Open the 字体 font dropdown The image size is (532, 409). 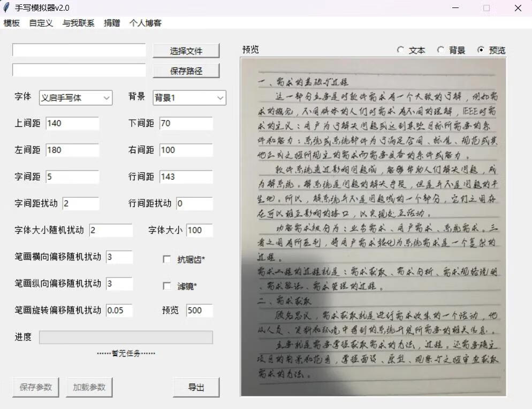coord(75,98)
